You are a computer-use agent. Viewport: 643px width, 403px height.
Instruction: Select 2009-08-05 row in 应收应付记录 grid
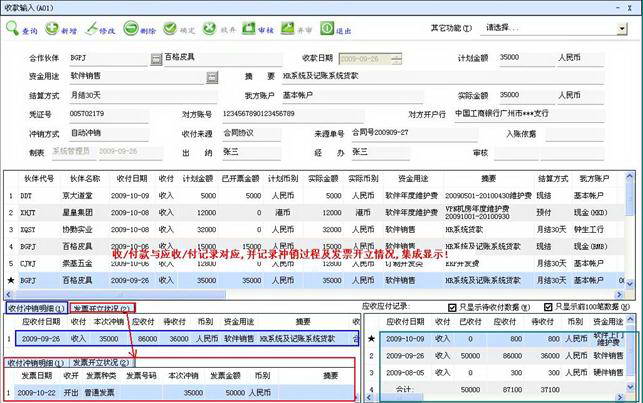coord(495,373)
